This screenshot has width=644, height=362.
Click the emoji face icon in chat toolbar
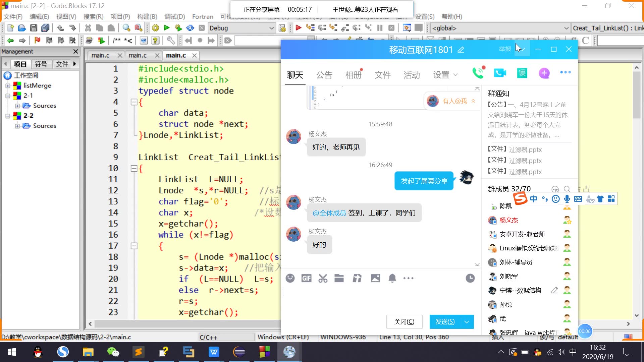pyautogui.click(x=290, y=278)
